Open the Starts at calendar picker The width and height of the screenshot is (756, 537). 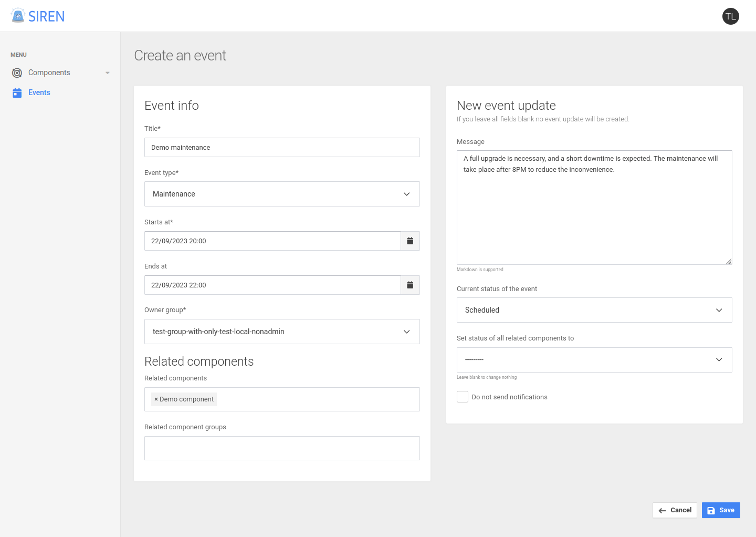[x=410, y=241]
